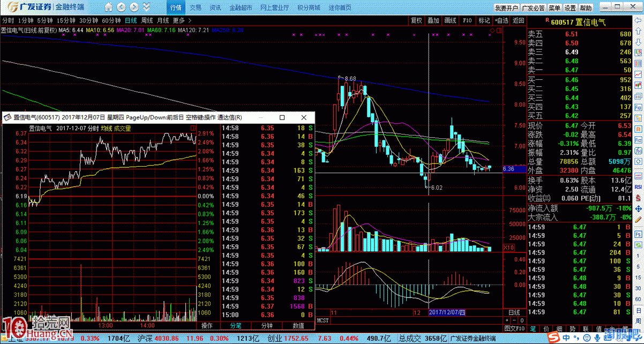Select the 数值 tab in popup
644x344 pixels.
pos(298,325)
